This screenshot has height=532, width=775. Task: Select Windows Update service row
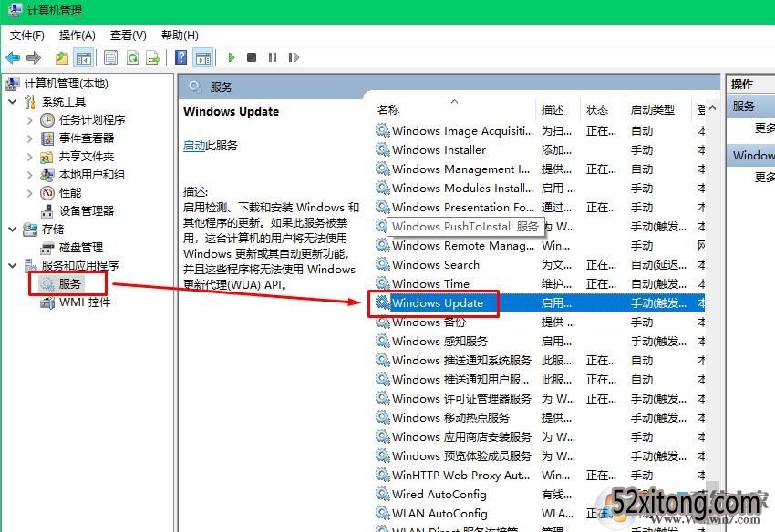tap(539, 303)
